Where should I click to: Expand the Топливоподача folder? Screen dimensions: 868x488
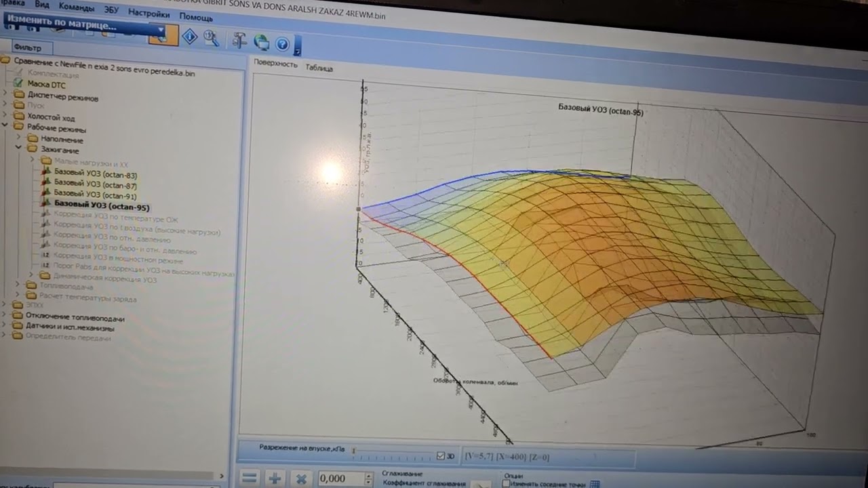pyautogui.click(x=18, y=285)
